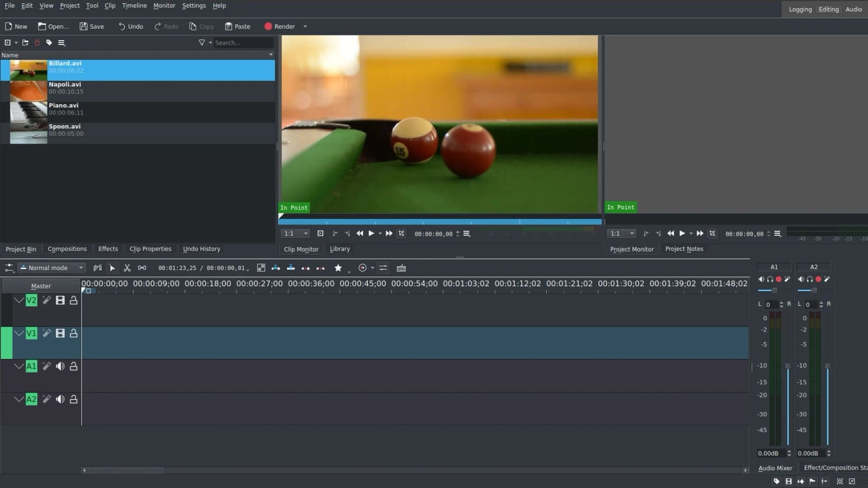The height and width of the screenshot is (488, 868).
Task: Collapse track V1 with its chevron
Action: tap(19, 333)
